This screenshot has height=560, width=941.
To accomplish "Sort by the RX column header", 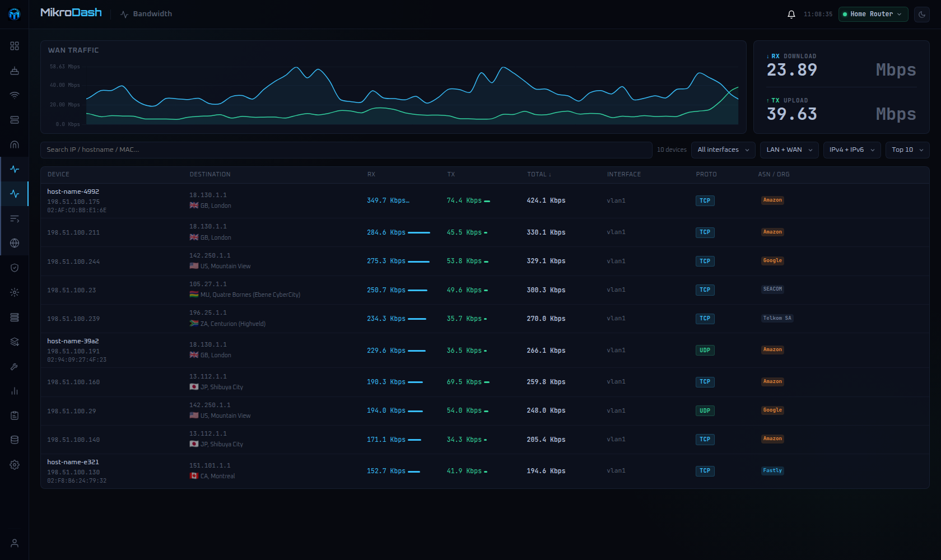I will pos(371,175).
